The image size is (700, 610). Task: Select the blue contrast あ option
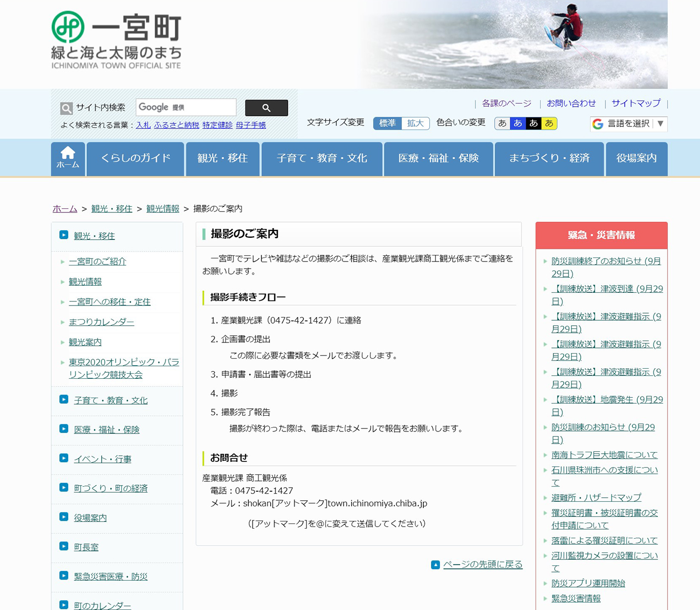coord(517,123)
